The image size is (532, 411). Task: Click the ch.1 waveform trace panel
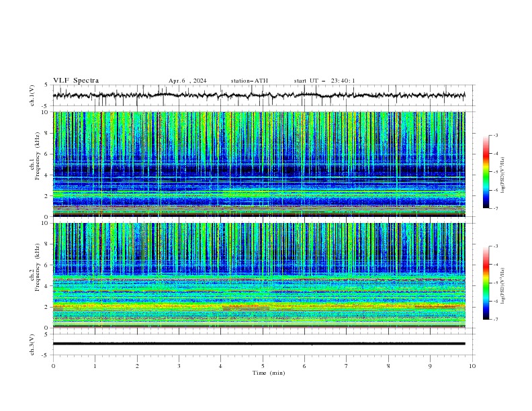coord(264,95)
